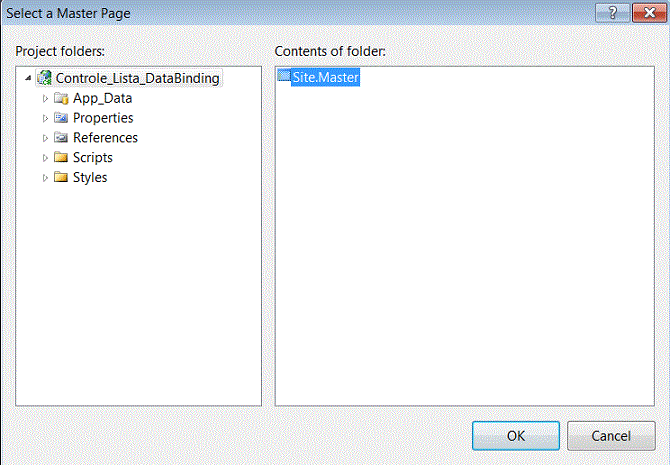Screen dimensions: 670x465
Task: Click the App_Data folder icon
Action: tap(61, 99)
